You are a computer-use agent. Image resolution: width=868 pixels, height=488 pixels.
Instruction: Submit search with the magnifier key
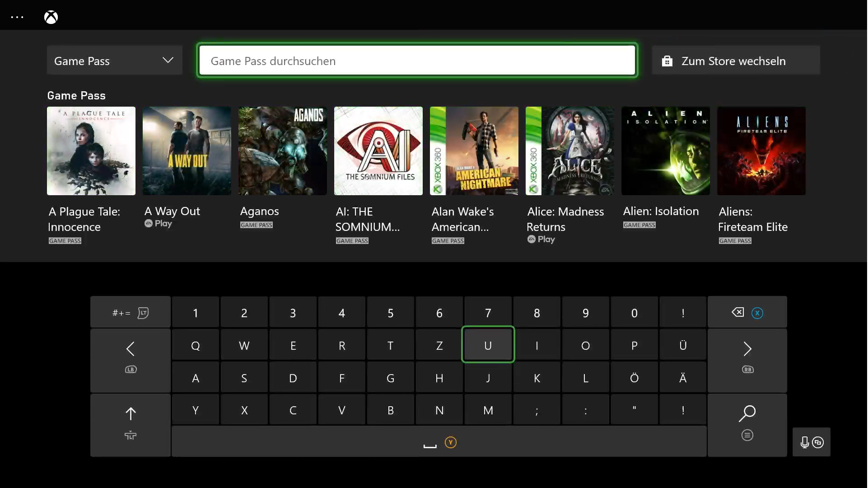pyautogui.click(x=747, y=425)
